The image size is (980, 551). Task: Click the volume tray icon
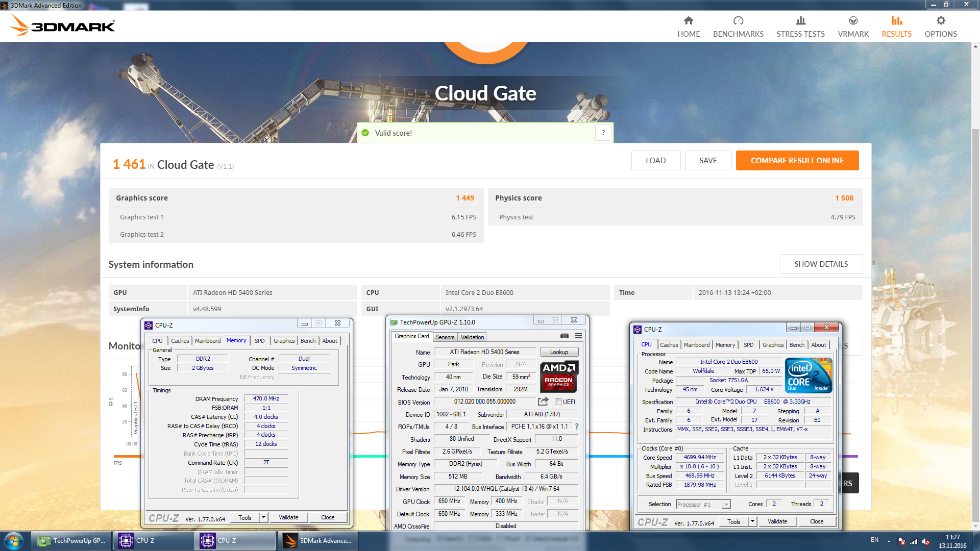(926, 541)
